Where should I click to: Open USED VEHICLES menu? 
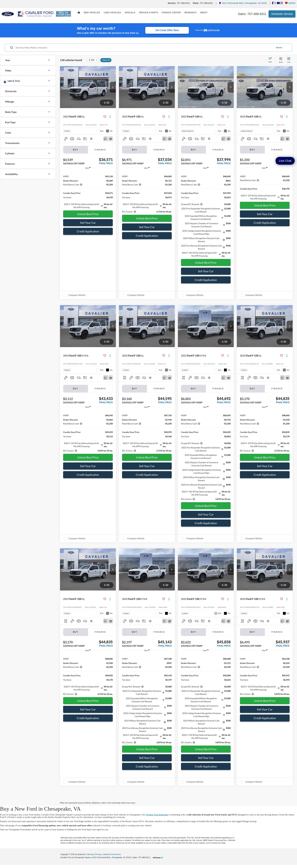tap(112, 13)
